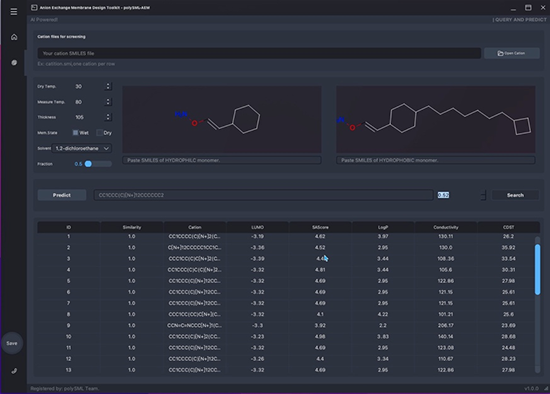
Task: Click the SAScore column header
Action: click(320, 227)
